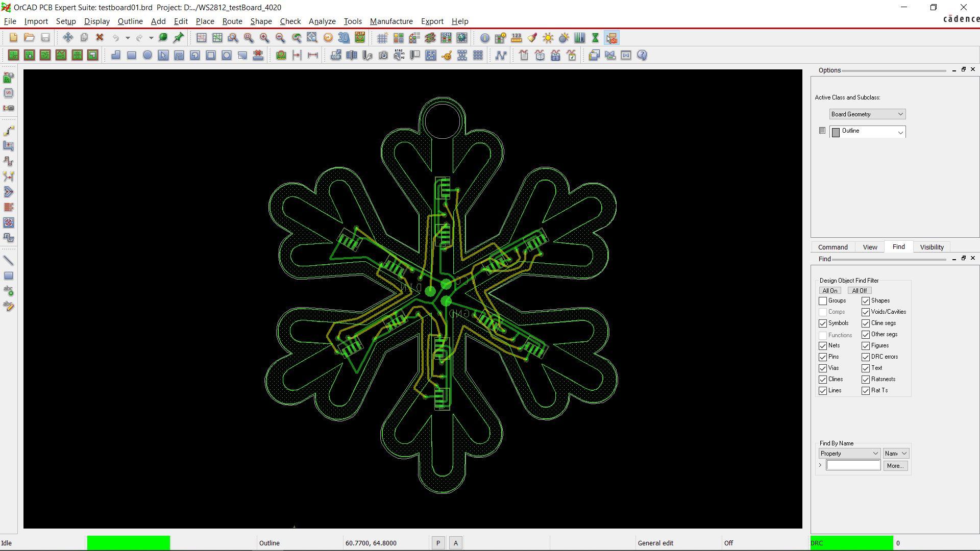
Task: Uncheck the Vias find filter
Action: [x=823, y=368]
